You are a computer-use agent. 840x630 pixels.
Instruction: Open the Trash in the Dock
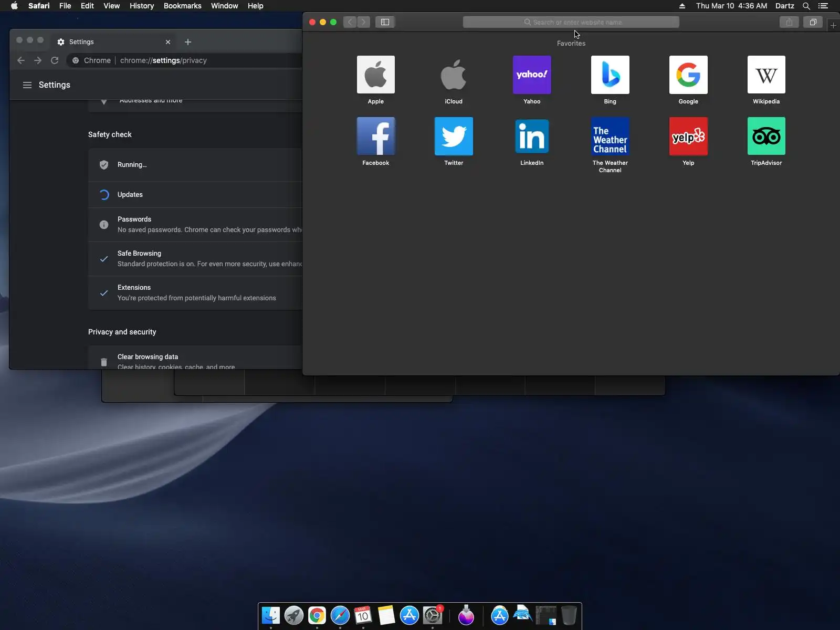569,615
